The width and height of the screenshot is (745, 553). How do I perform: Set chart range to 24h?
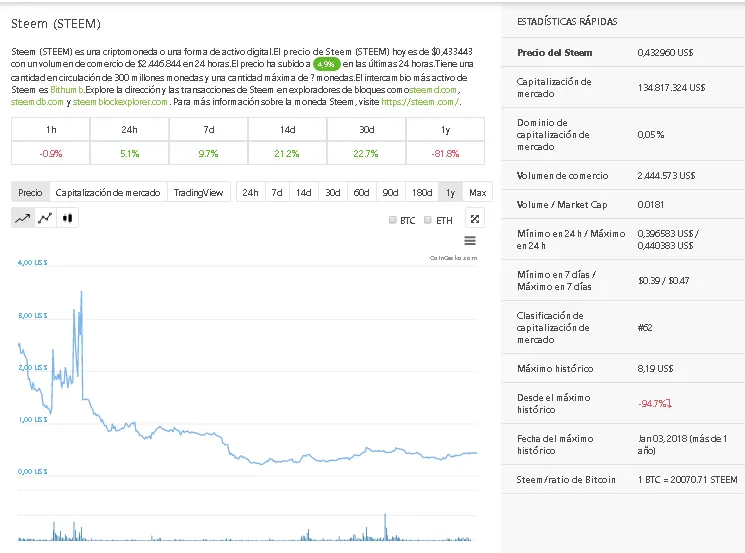[x=250, y=192]
